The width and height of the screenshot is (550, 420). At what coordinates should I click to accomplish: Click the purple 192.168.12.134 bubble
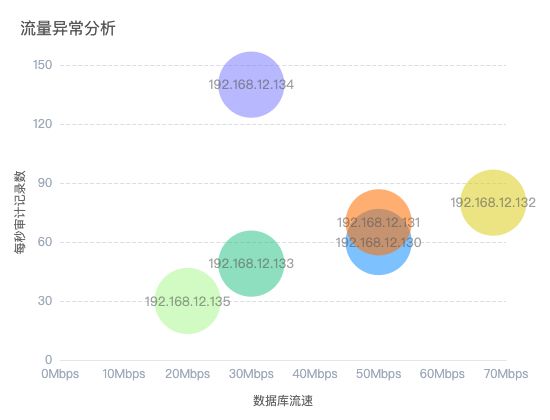(251, 84)
